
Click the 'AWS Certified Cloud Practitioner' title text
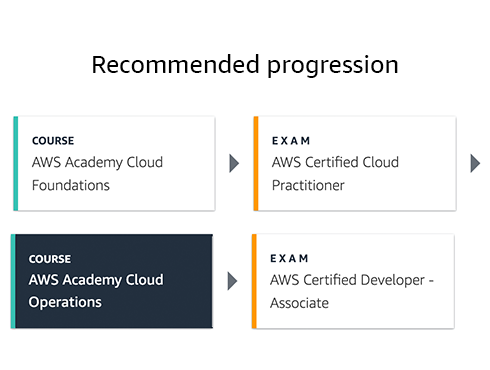(x=335, y=174)
